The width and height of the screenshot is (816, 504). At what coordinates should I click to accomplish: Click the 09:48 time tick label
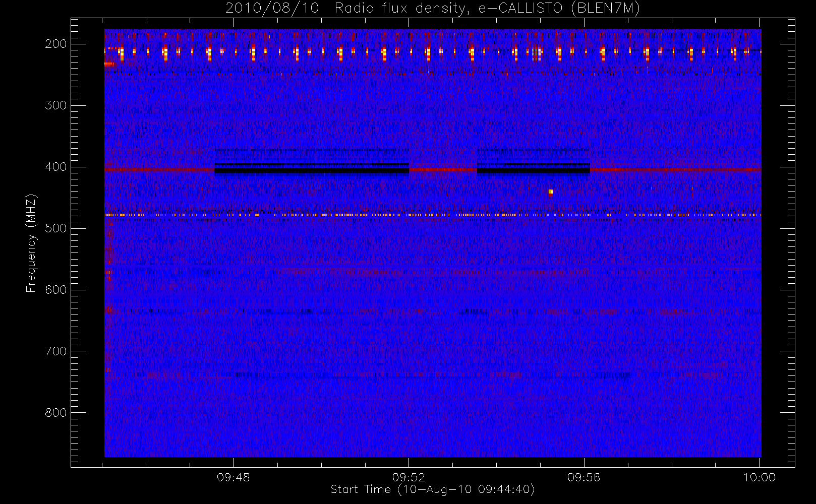point(234,477)
